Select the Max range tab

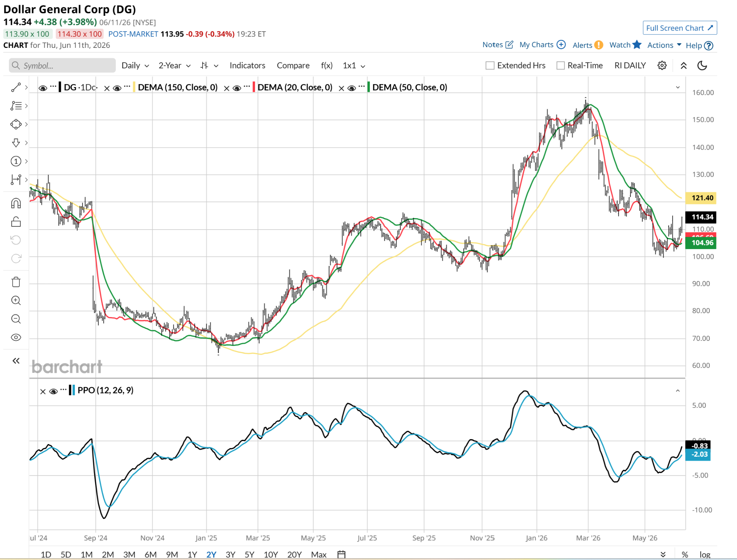point(319,555)
